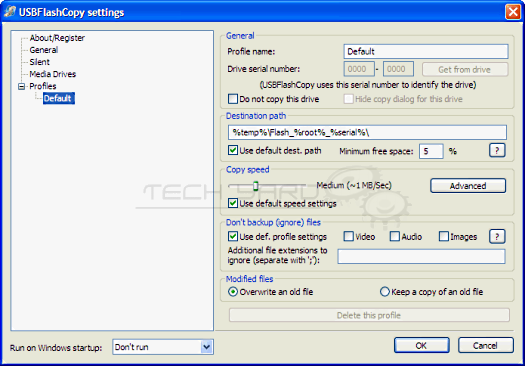Uncheck Use default speed settings
This screenshot has width=525, height=366.
point(233,203)
